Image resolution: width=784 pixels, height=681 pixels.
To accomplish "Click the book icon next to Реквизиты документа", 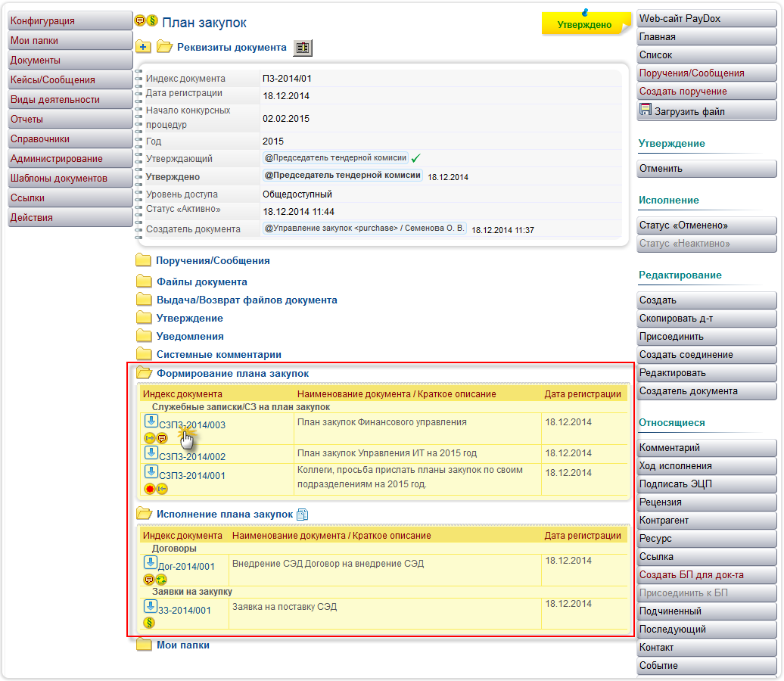I will click(303, 48).
